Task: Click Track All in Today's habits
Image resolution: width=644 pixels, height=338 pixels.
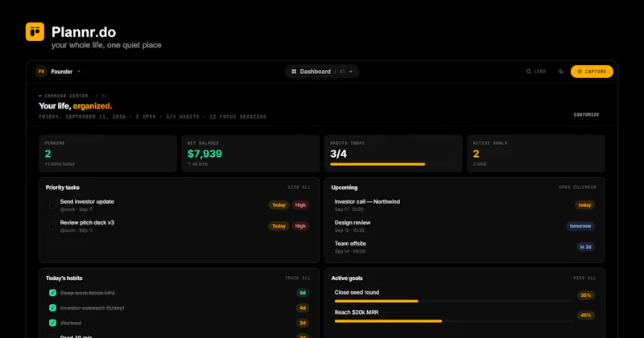Action: [298, 278]
